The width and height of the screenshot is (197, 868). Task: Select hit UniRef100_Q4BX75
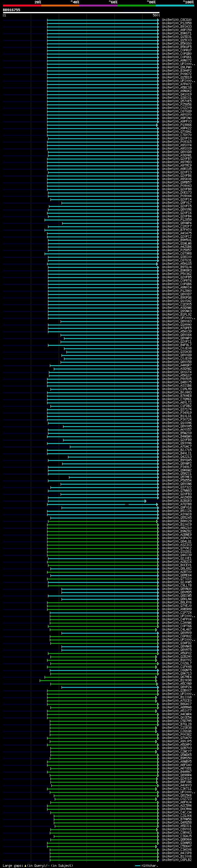(x=177, y=382)
